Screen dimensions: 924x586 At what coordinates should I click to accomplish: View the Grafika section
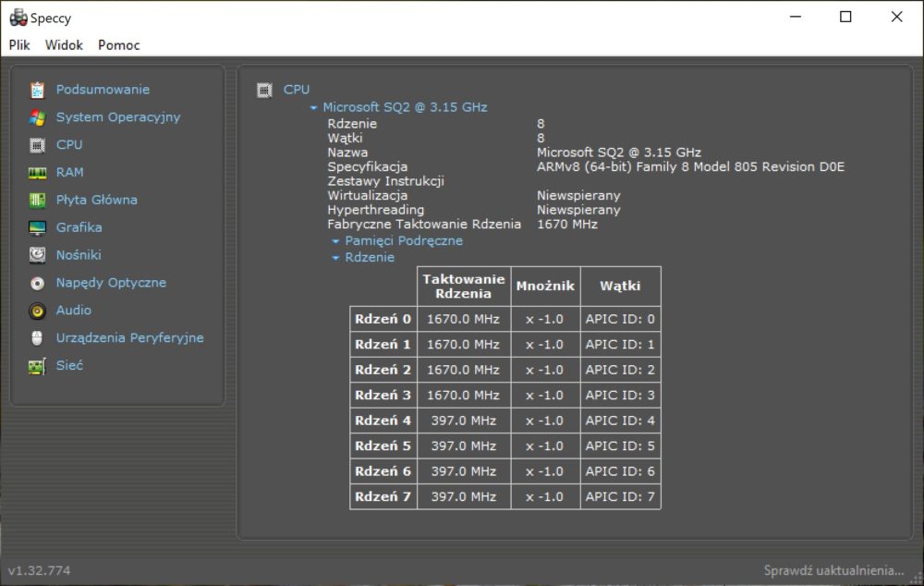point(79,227)
